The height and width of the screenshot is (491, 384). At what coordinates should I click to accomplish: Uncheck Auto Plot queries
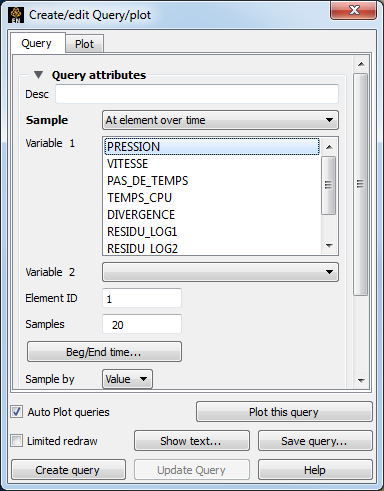[x=17, y=412]
